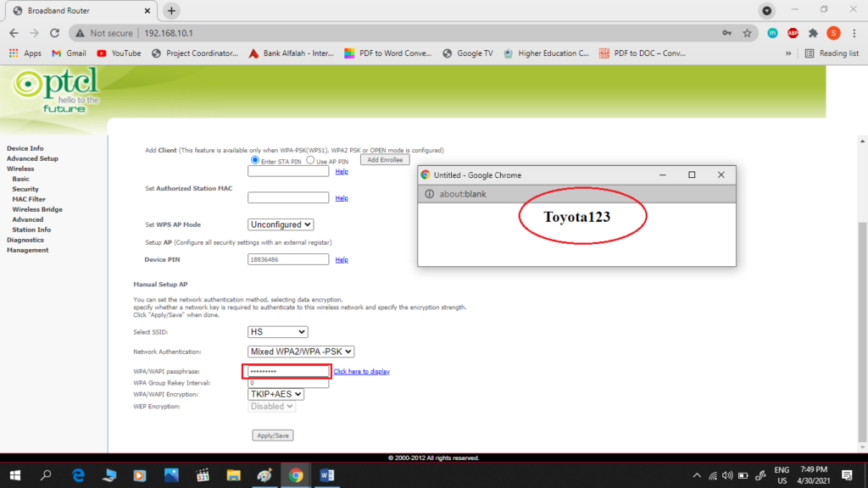Image resolution: width=868 pixels, height=488 pixels.
Task: Open the Extensions puzzle icon
Action: click(813, 33)
